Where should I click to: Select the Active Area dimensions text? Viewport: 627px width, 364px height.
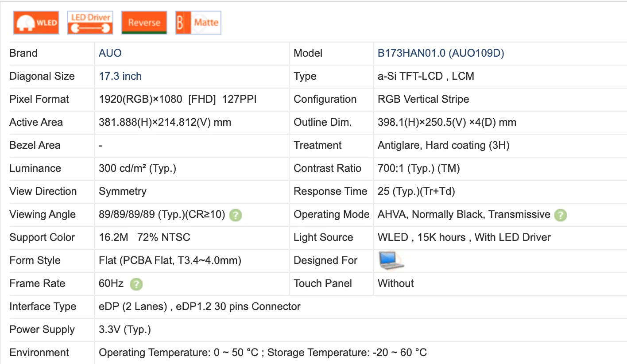coord(165,122)
